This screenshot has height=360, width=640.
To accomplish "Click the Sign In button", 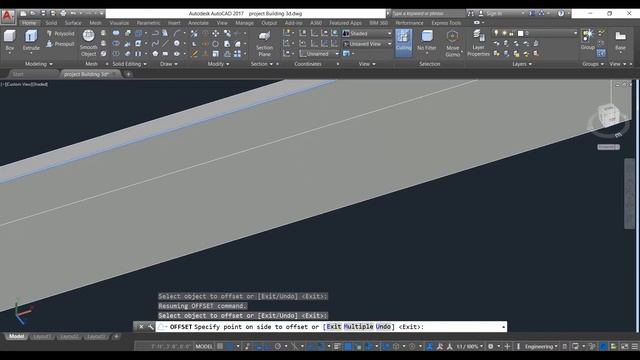I will point(494,13).
